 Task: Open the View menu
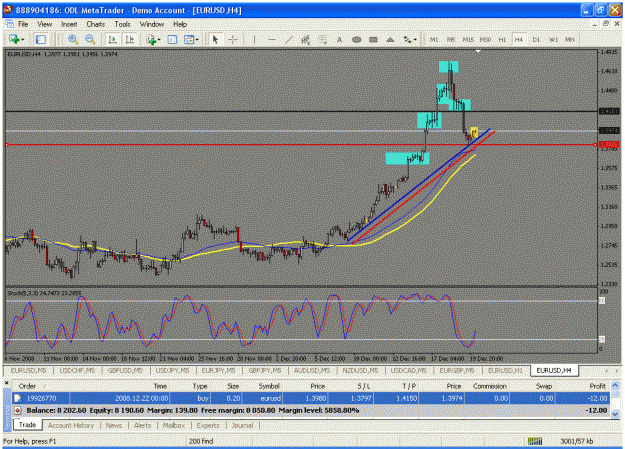point(45,24)
